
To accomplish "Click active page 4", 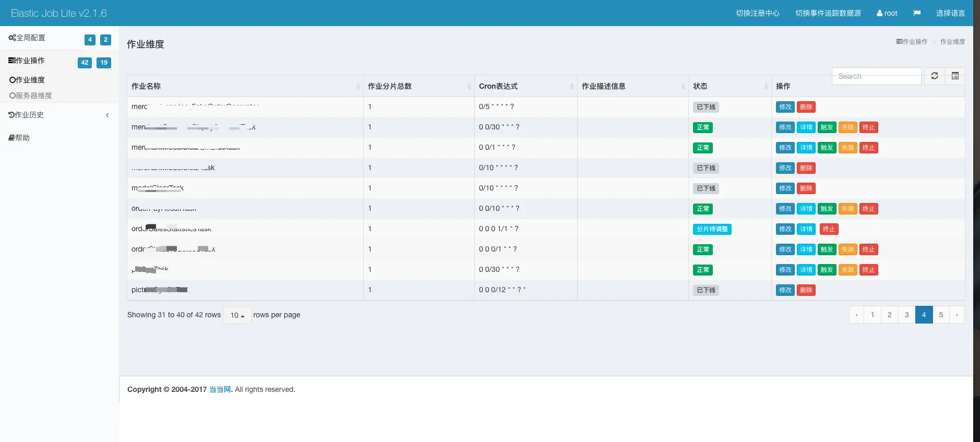I will [924, 315].
